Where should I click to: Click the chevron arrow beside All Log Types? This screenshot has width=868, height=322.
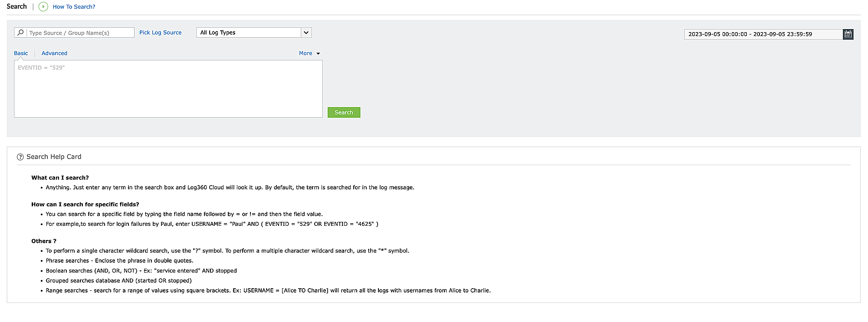pos(306,33)
